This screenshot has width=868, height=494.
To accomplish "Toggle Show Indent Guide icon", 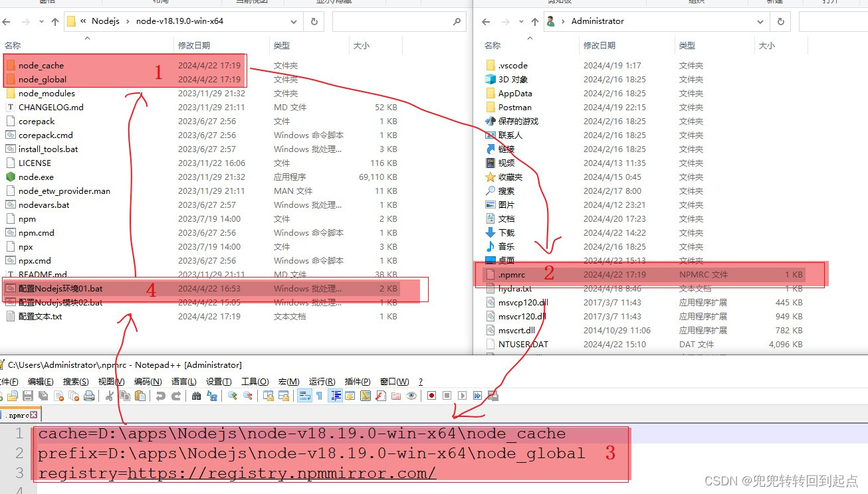I will (x=336, y=396).
